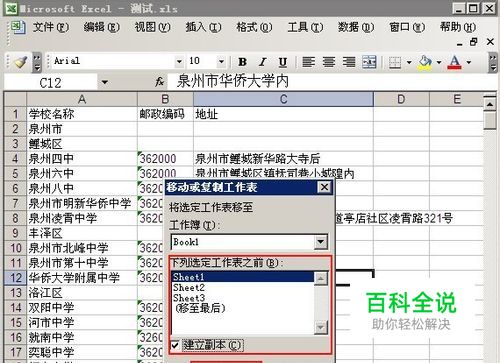Select column A header
Screen dimensions: 500x363
[82, 99]
